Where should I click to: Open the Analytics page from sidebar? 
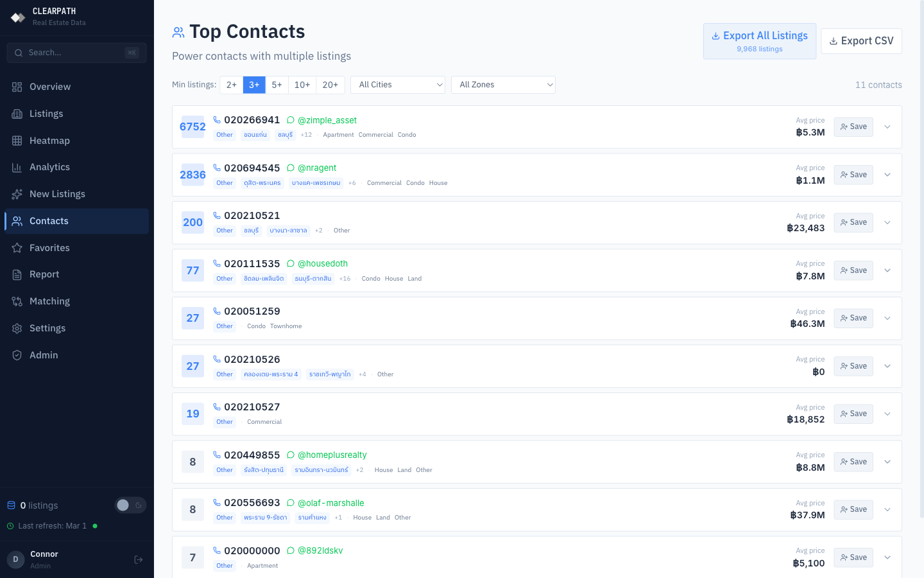click(x=49, y=167)
